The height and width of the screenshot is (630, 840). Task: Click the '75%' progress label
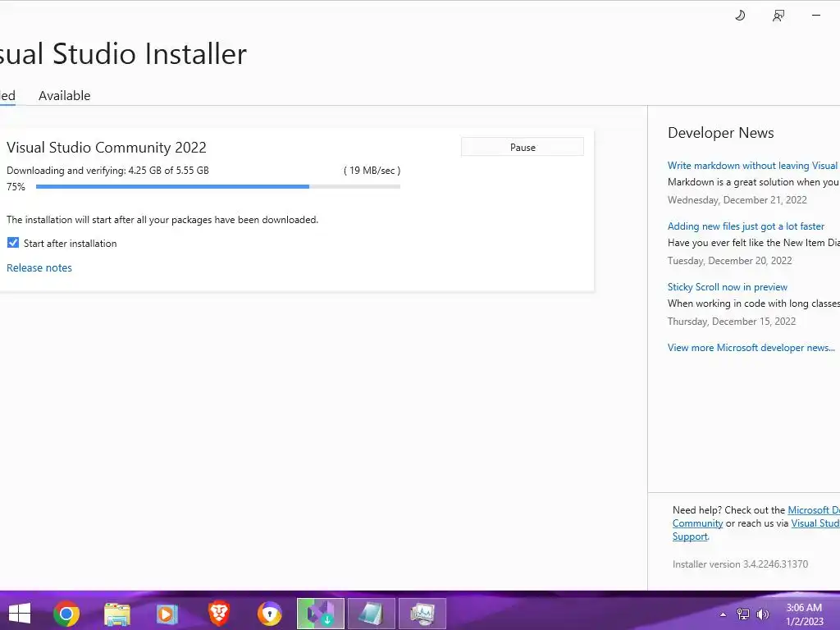point(16,186)
